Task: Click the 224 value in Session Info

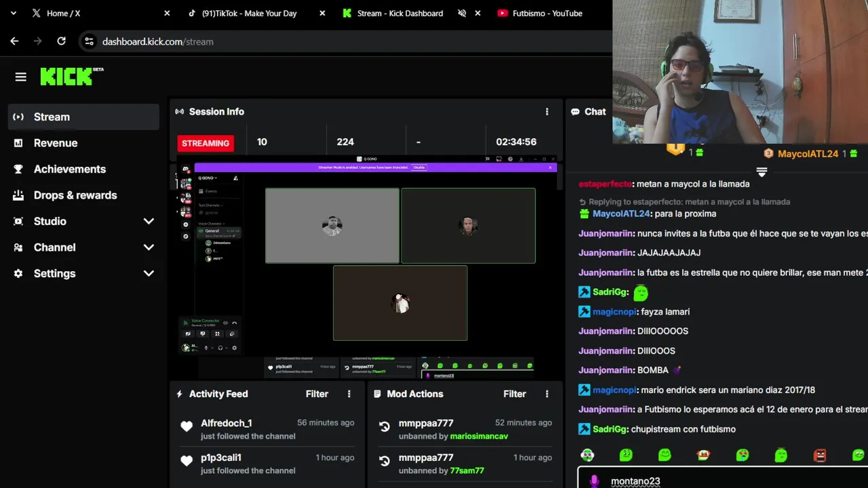Action: (345, 142)
